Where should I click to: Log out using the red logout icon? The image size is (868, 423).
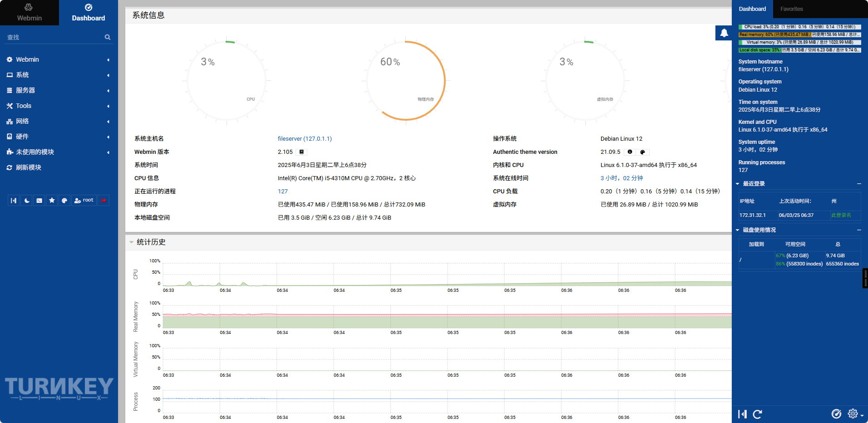click(104, 200)
